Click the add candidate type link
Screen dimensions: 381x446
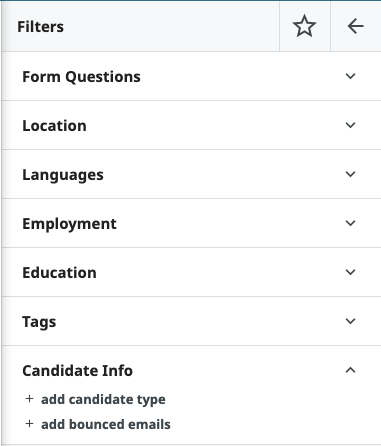103,399
